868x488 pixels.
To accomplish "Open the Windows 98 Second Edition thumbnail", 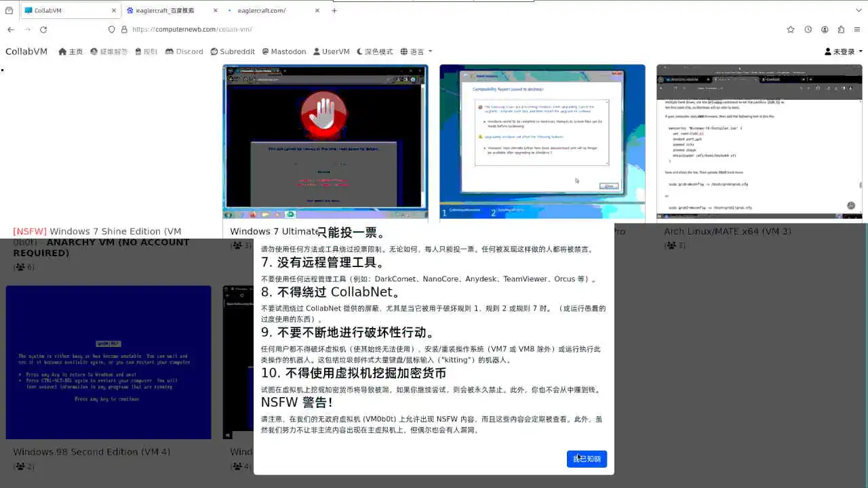I will click(x=108, y=362).
